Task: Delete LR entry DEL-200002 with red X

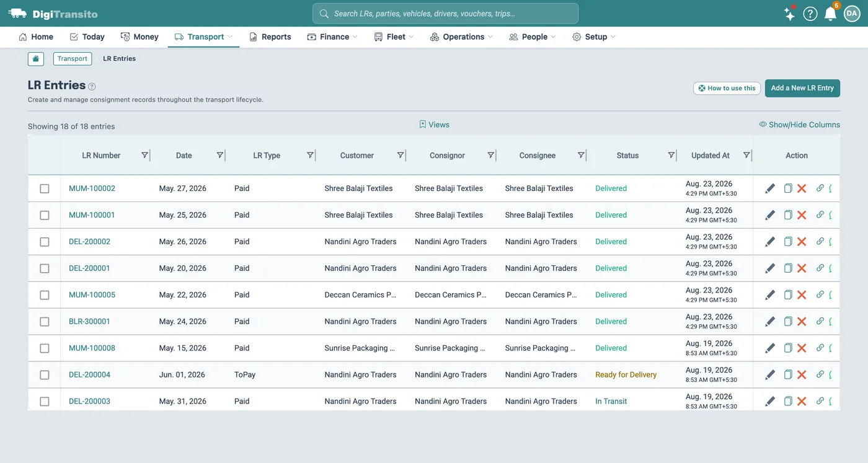Action: (x=802, y=242)
